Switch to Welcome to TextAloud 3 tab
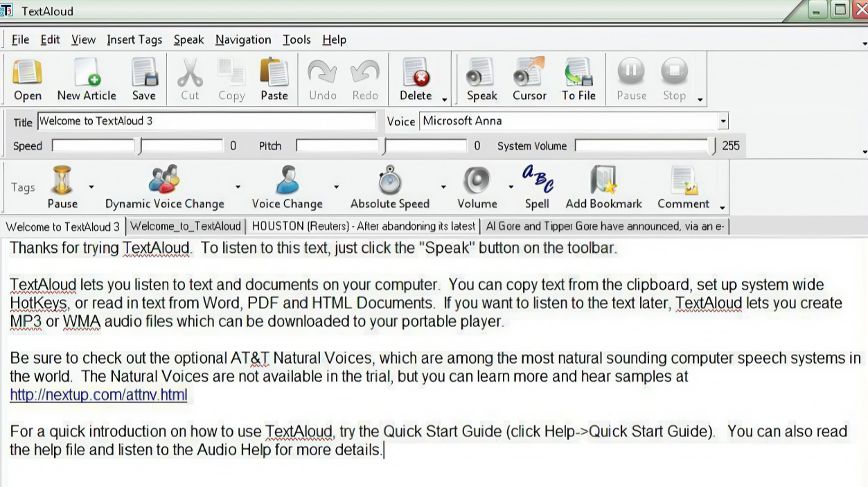 (x=63, y=227)
